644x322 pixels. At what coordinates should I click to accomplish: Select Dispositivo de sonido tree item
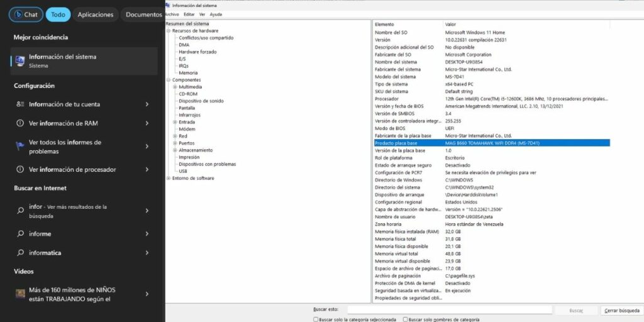click(x=201, y=101)
